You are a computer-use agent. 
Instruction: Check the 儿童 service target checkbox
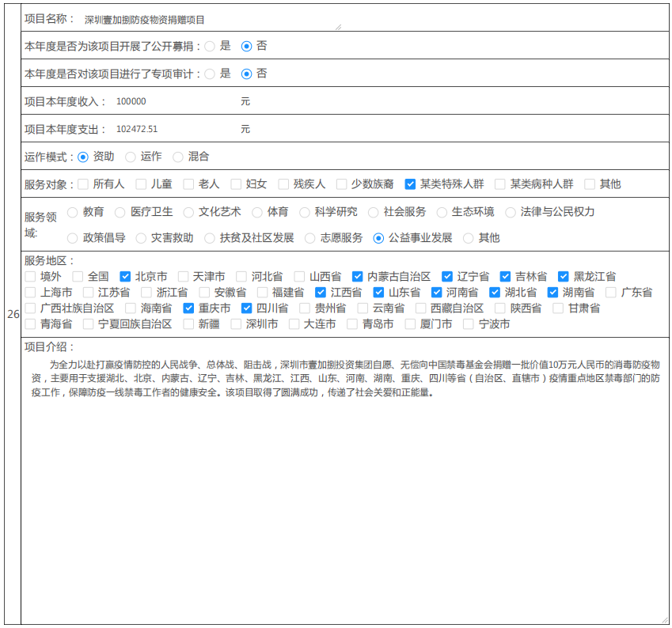coord(141,184)
